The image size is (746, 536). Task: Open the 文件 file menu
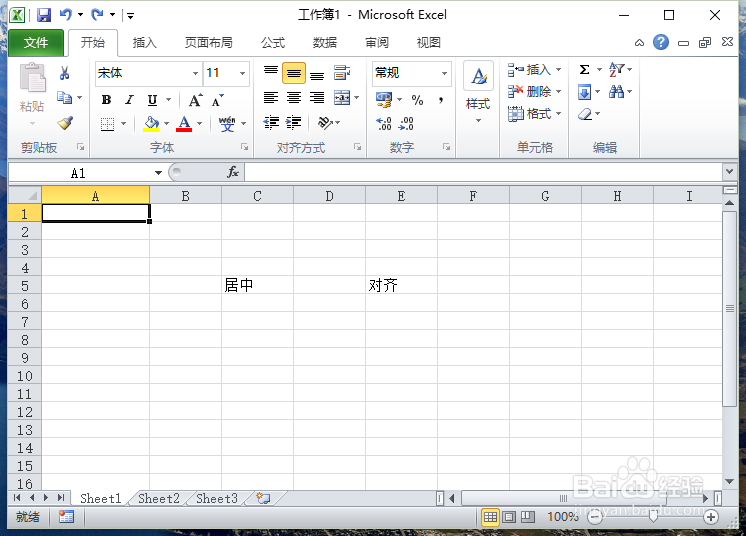36,43
